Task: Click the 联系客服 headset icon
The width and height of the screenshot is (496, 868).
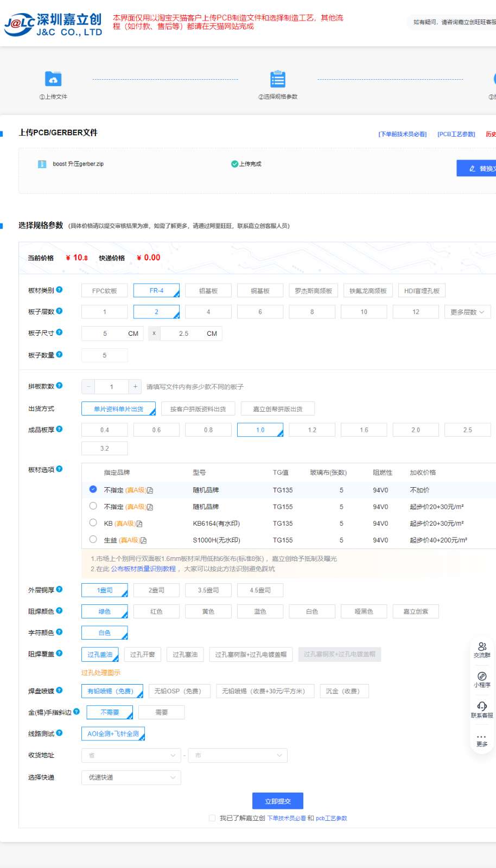Action: 482,706
